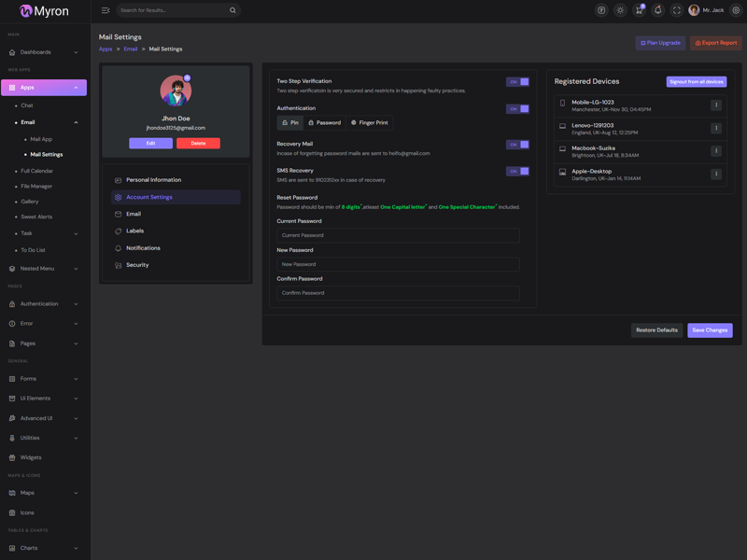The height and width of the screenshot is (560, 747).
Task: Expand Advanced UI in the sidebar
Action: (x=44, y=418)
